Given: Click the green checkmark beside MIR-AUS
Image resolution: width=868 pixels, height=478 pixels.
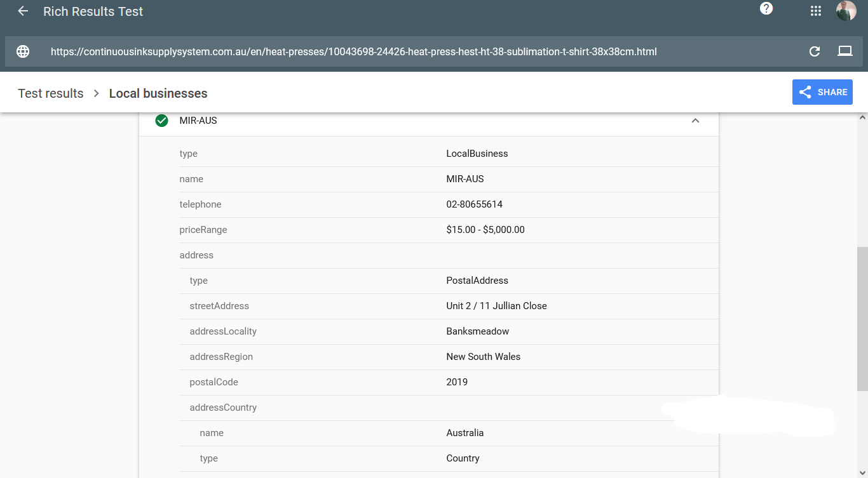Looking at the screenshot, I should click(x=162, y=121).
